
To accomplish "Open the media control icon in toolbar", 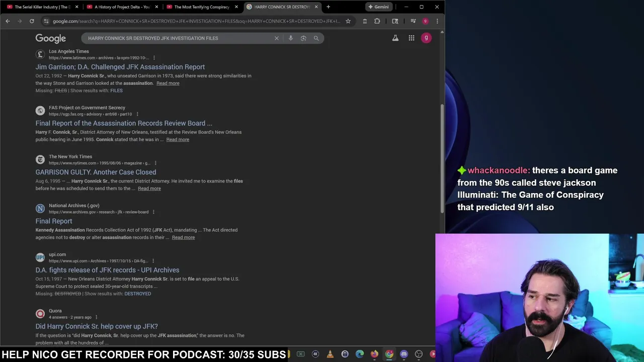I will click(x=413, y=21).
